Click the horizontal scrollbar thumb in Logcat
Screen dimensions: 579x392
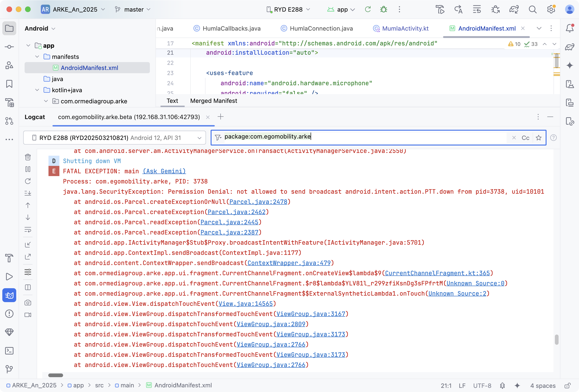tap(56, 375)
